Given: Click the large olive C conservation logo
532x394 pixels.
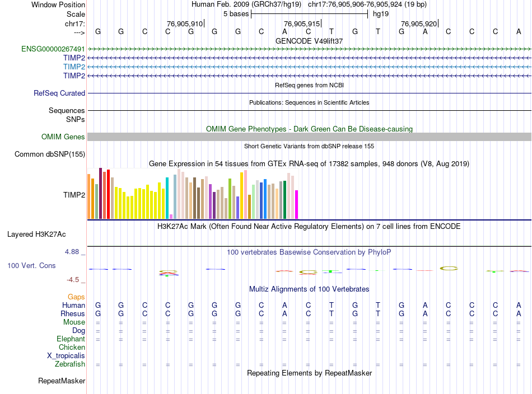Looking at the screenshot, I should pos(449,268).
